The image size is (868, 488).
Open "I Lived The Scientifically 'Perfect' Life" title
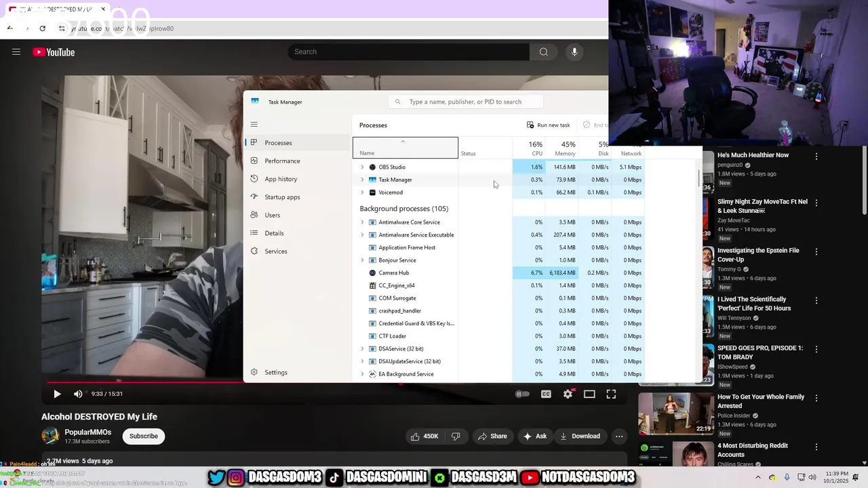[x=754, y=304]
